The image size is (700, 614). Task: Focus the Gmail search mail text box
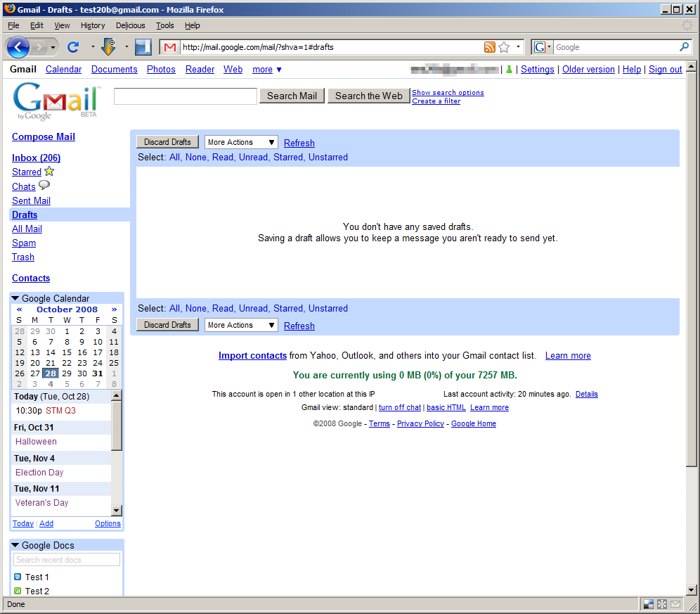coord(186,96)
